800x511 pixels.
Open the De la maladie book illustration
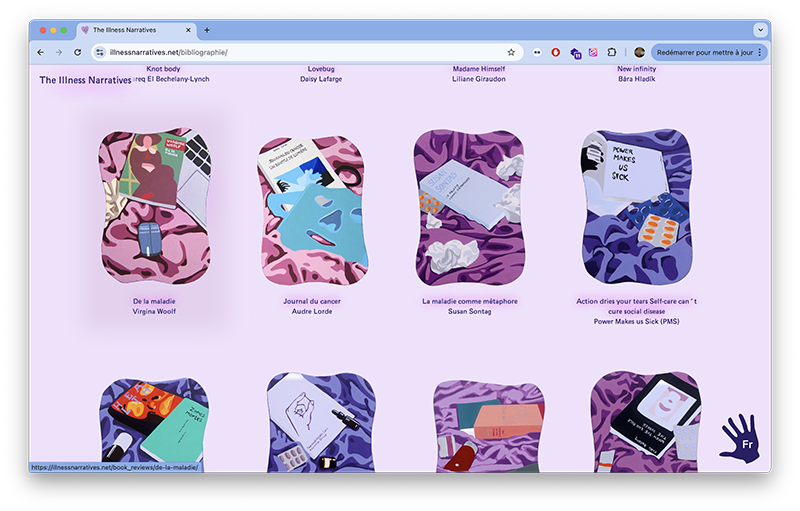(155, 206)
